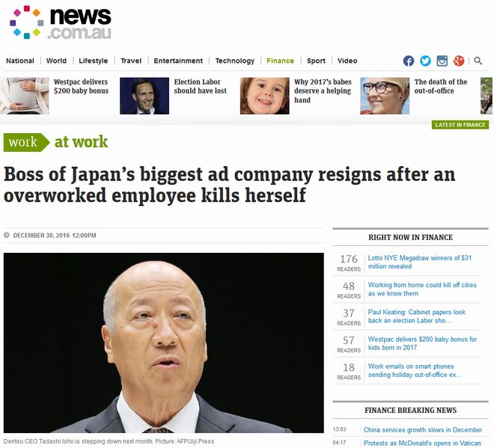Read Lotto NYE Megadraw winners article
494x448 pixels.
tap(420, 262)
